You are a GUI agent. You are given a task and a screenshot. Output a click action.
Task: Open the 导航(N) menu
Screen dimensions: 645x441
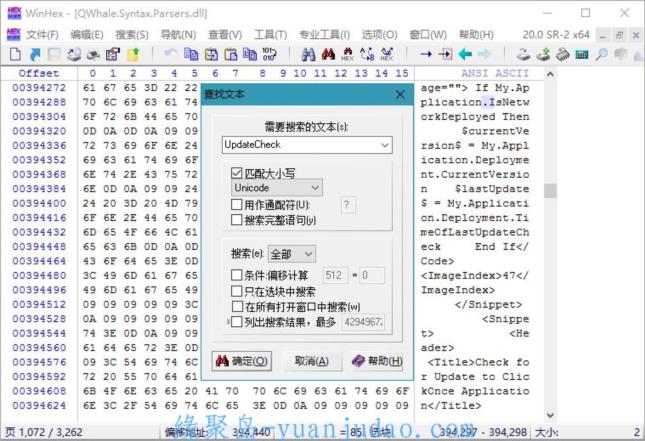coord(178,35)
